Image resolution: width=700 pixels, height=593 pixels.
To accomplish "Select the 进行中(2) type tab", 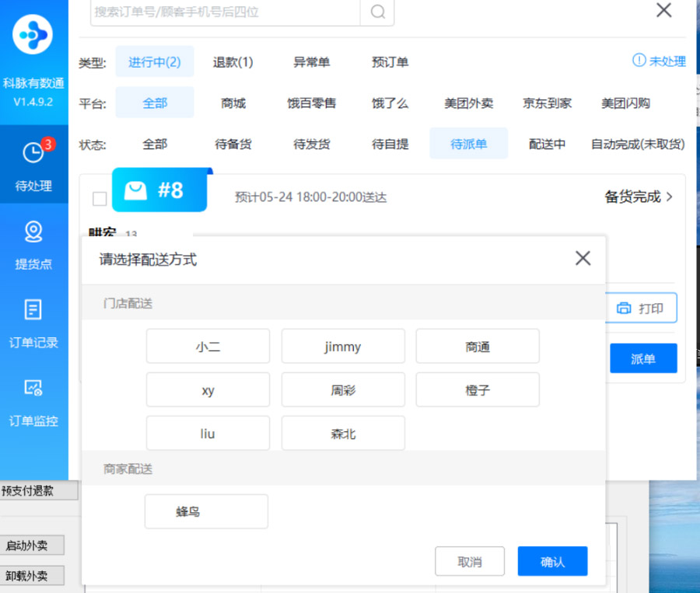I will tap(155, 61).
